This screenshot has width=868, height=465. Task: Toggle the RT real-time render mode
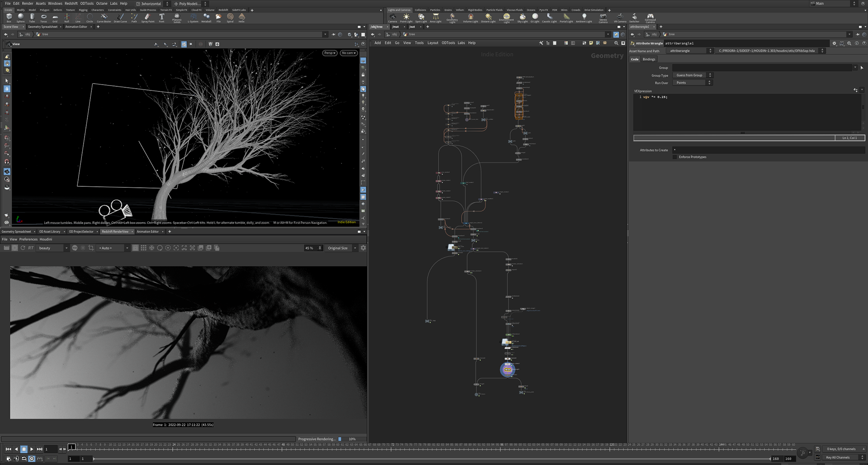pyautogui.click(x=31, y=248)
